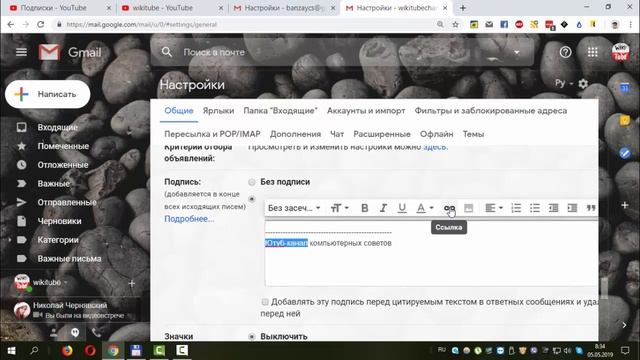The image size is (640, 360).
Task: Open the Дополнения settings tab
Action: pyautogui.click(x=296, y=134)
